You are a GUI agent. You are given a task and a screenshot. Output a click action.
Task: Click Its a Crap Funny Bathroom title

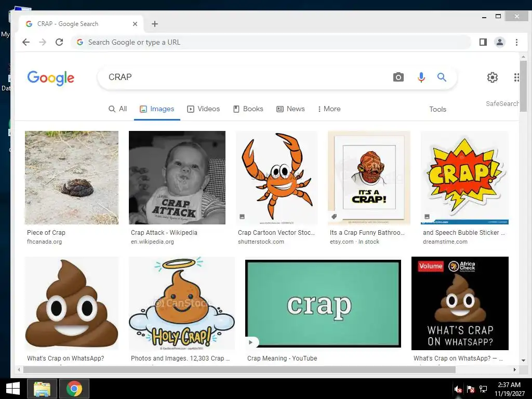[367, 233]
